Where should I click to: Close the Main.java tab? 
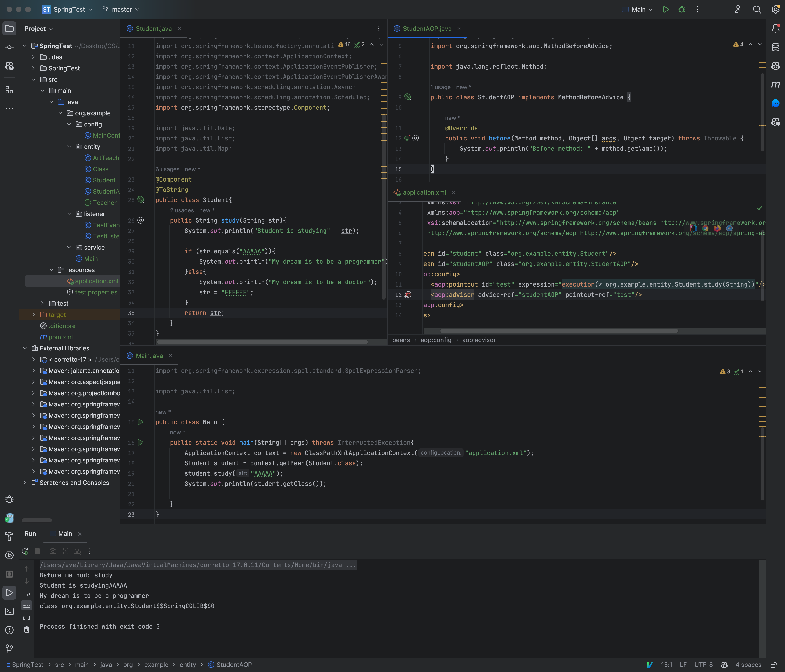(170, 356)
